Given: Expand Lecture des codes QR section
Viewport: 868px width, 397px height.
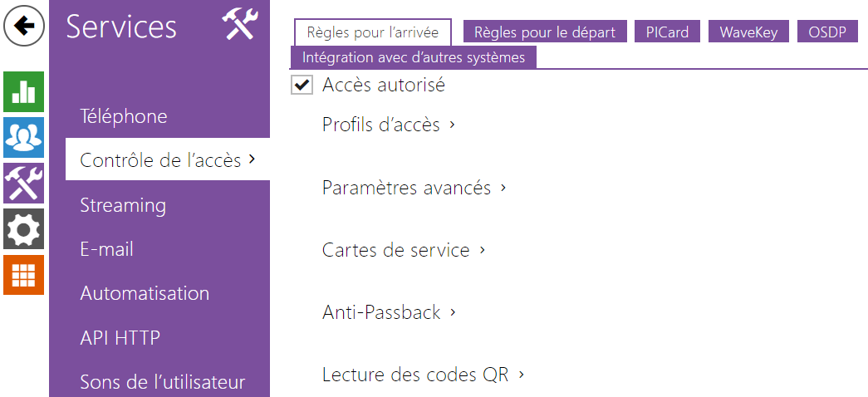Looking at the screenshot, I should point(423,375).
